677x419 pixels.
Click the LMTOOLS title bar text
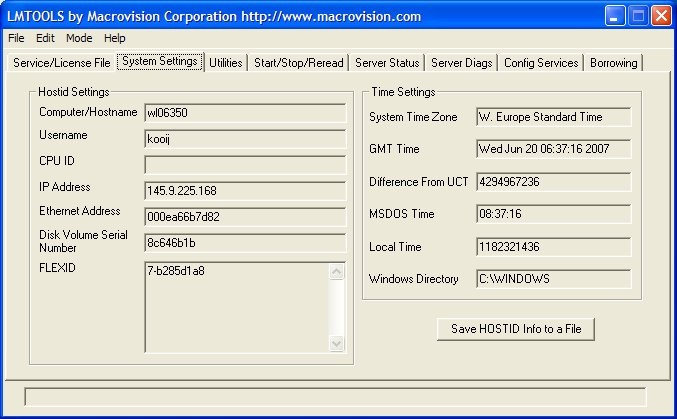pyautogui.click(x=214, y=16)
